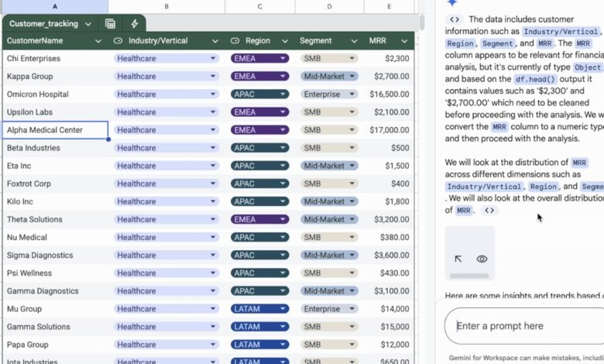Click the code brackets icon before 'The data includes'

point(455,19)
